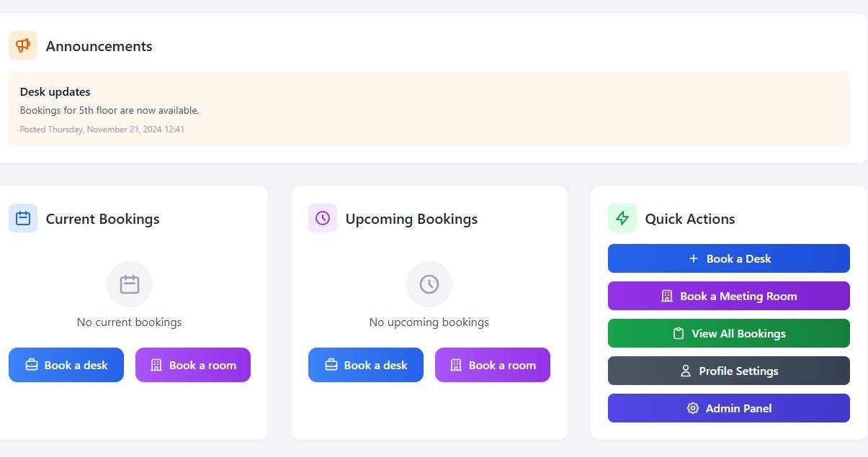Click the clipboard icon on View All Bookings
This screenshot has width=868, height=457.
(679, 333)
